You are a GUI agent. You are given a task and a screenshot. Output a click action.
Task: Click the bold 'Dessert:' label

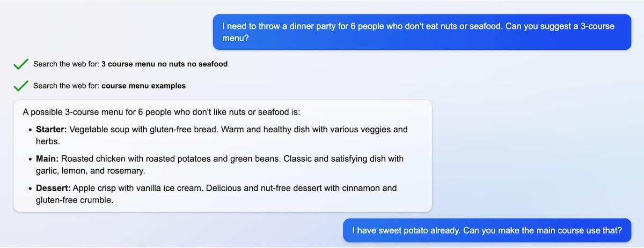pos(53,189)
